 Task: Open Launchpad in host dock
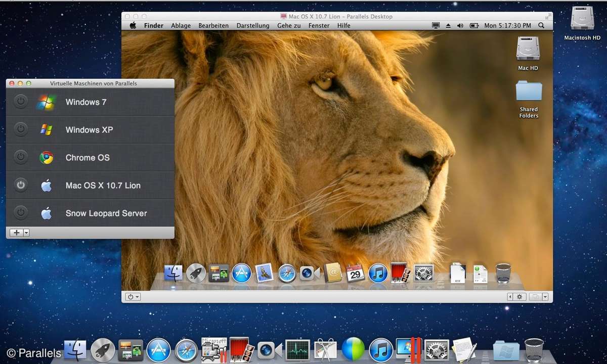click(x=103, y=349)
